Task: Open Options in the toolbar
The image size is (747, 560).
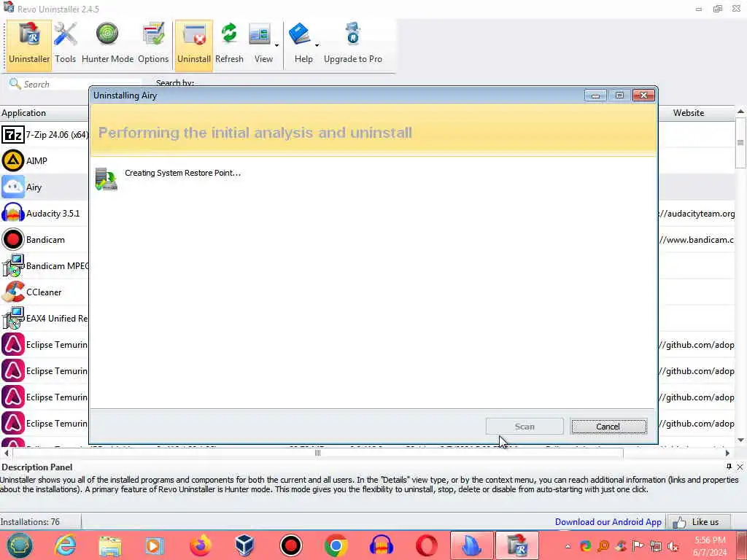Action: 153,44
